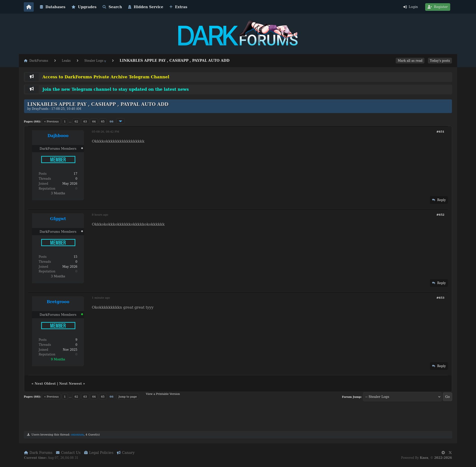Image resolution: width=476 pixels, height=467 pixels.
Task: Open Contact Us footer link
Action: pyautogui.click(x=68, y=453)
